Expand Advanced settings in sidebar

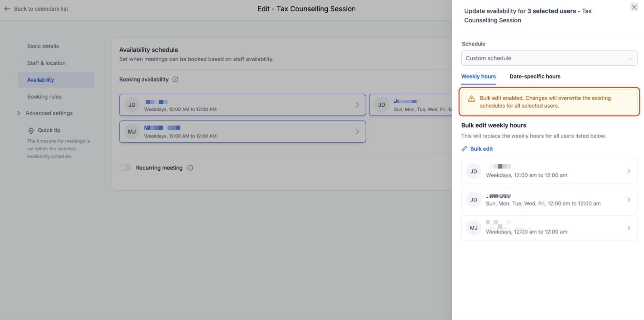point(19,113)
